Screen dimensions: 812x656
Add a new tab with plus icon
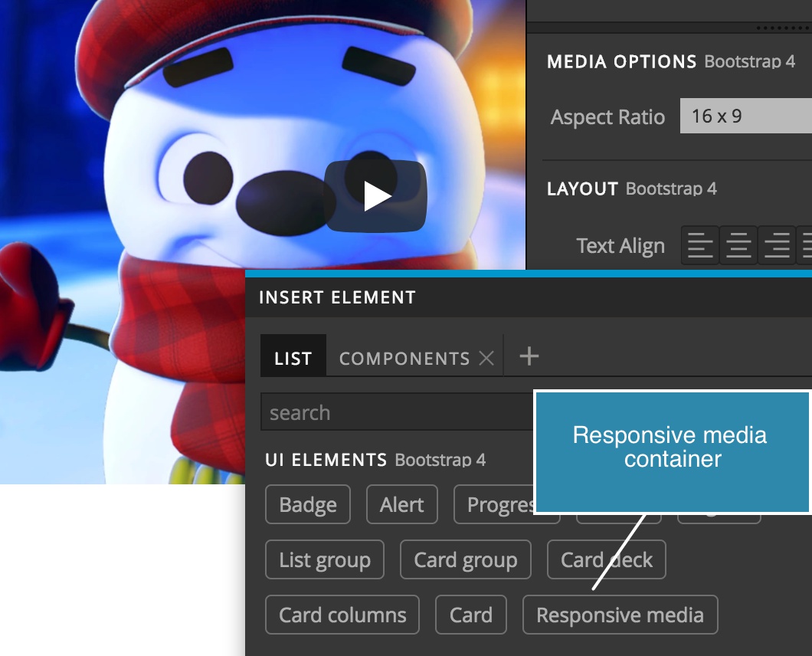[x=529, y=356]
